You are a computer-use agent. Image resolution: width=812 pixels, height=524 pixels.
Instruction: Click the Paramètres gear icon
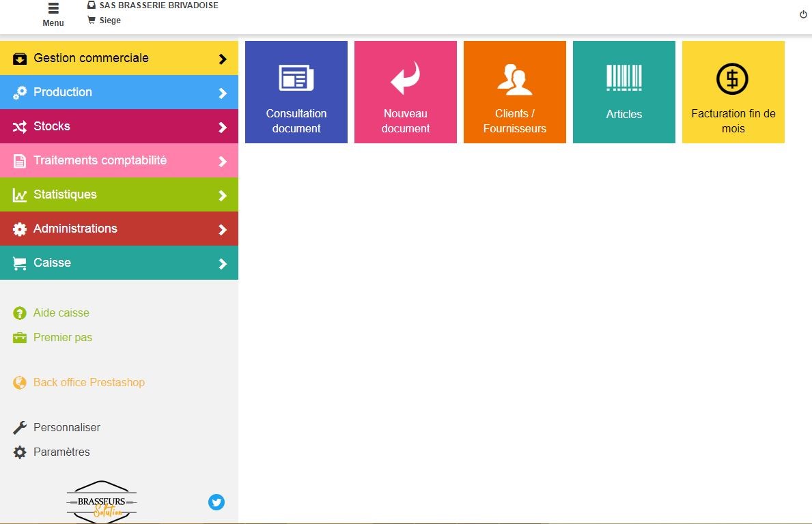tap(20, 452)
